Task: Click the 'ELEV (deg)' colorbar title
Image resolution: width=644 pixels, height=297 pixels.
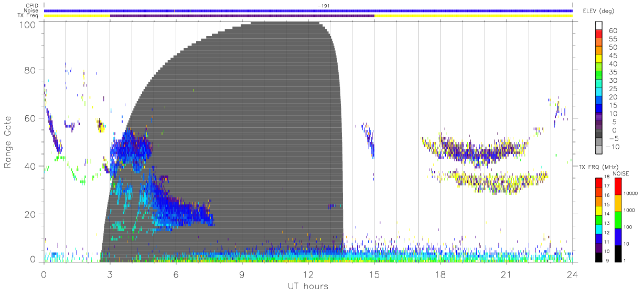Action: point(598,10)
